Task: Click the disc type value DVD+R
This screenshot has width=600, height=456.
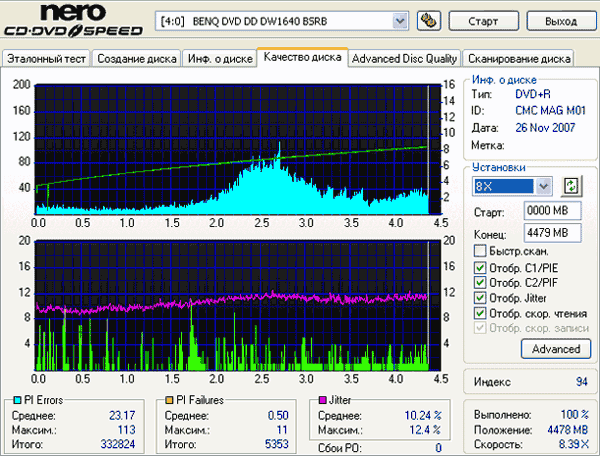Action: pos(533,94)
